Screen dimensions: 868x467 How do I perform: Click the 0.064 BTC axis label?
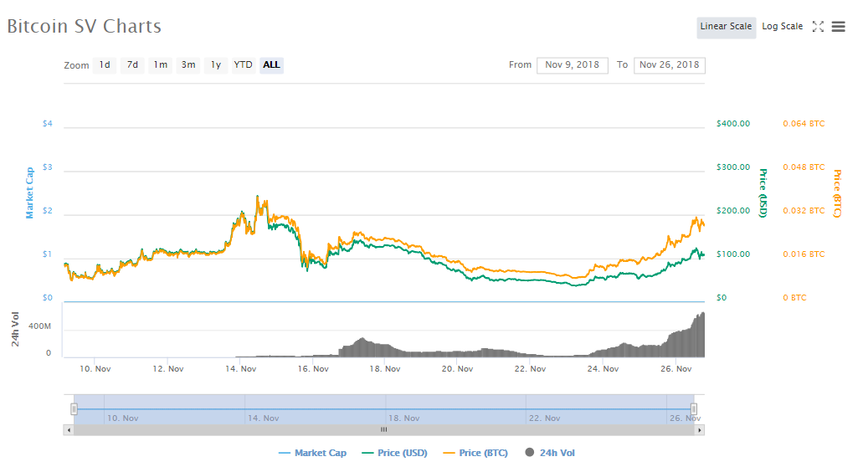(804, 123)
